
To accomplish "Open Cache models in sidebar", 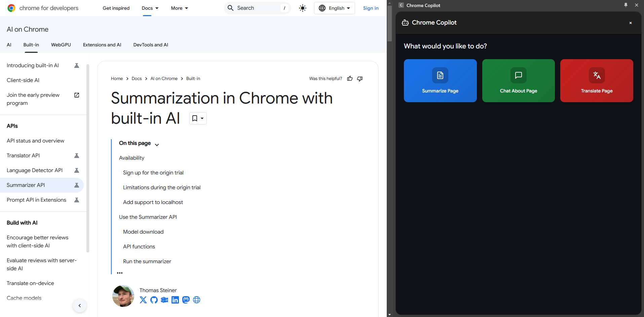I will coord(24,298).
